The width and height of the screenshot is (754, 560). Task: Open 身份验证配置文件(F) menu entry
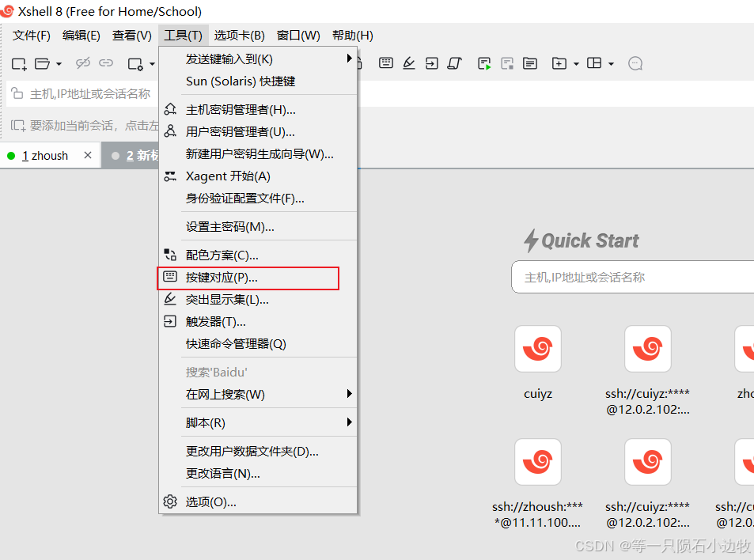coord(258,198)
